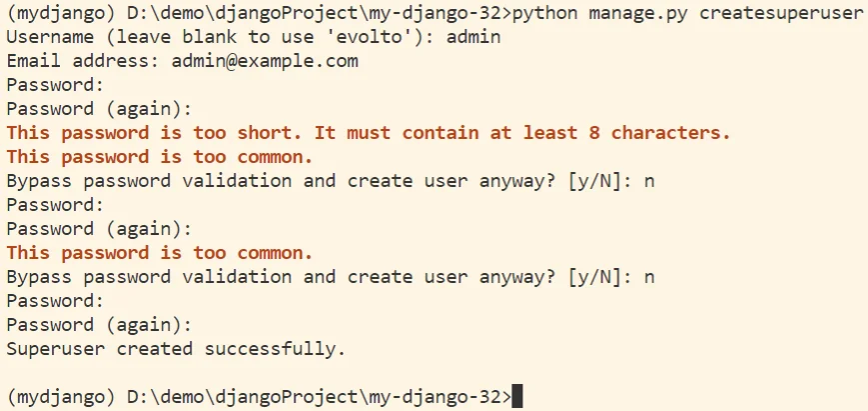
Task: Click the second 'password is too common' error
Action: (x=160, y=253)
